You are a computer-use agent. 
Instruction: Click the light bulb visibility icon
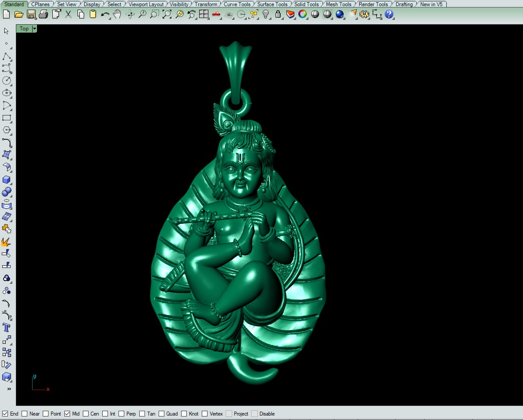click(266, 15)
